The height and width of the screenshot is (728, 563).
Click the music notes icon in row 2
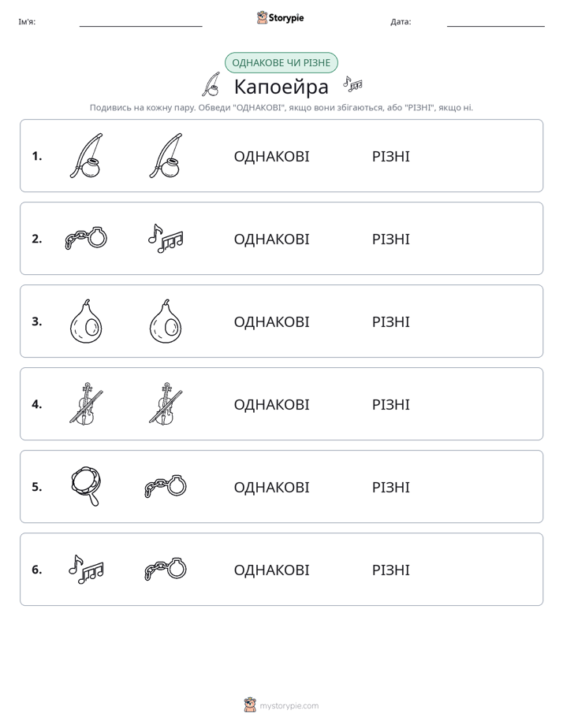point(166,238)
